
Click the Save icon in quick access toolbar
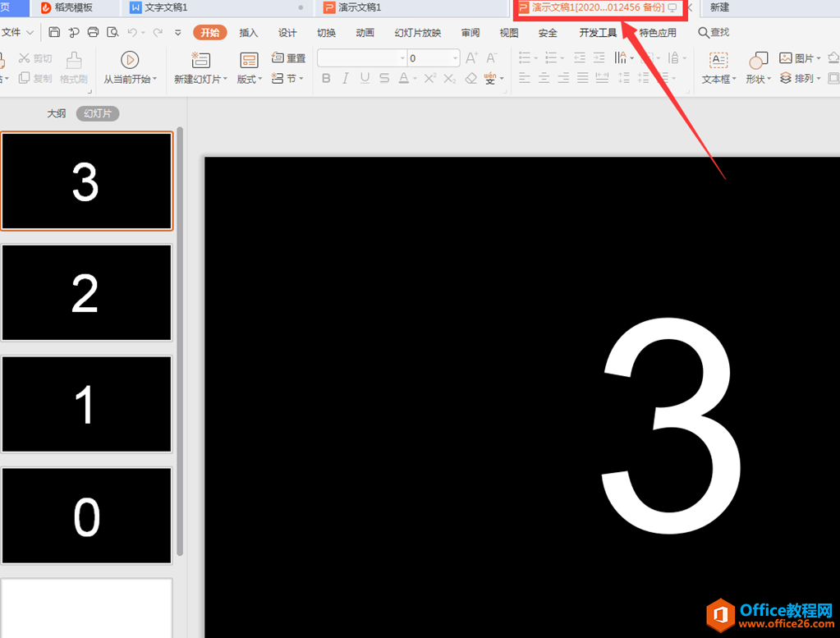(x=54, y=33)
